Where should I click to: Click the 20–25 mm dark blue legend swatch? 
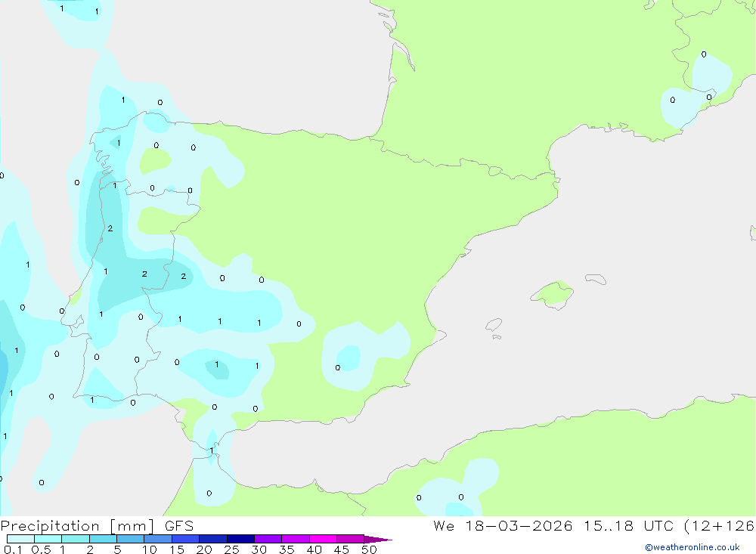pyautogui.click(x=213, y=539)
